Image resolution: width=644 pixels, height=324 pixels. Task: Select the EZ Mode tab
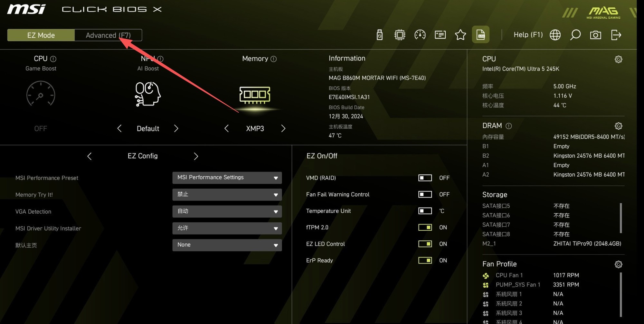[x=41, y=35]
